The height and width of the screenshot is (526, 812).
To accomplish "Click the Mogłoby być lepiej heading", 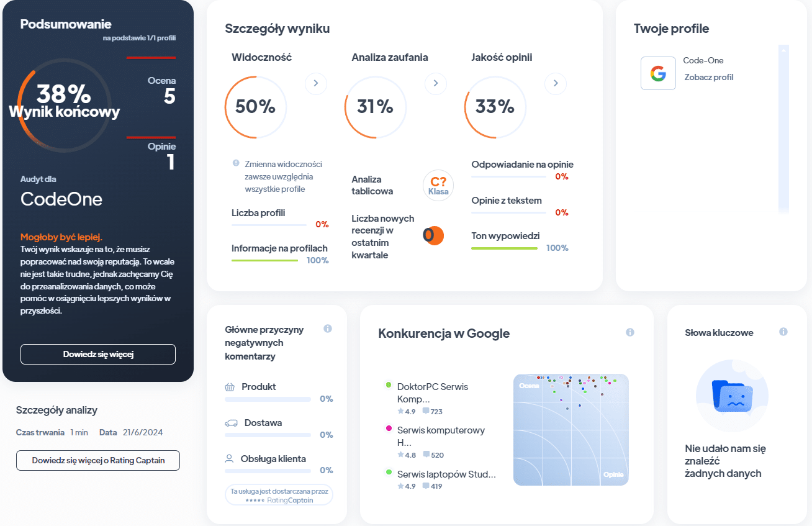I will click(x=61, y=237).
